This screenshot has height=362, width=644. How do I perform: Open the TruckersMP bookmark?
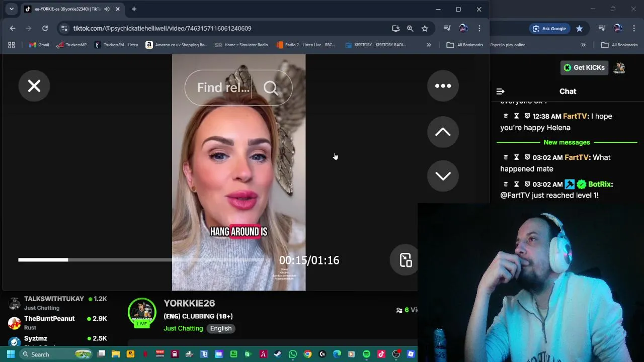pos(71,45)
